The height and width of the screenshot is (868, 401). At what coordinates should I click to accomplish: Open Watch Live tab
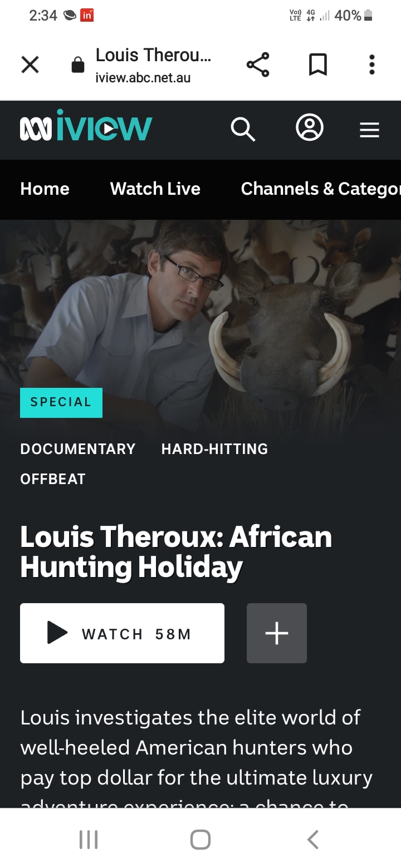point(155,189)
